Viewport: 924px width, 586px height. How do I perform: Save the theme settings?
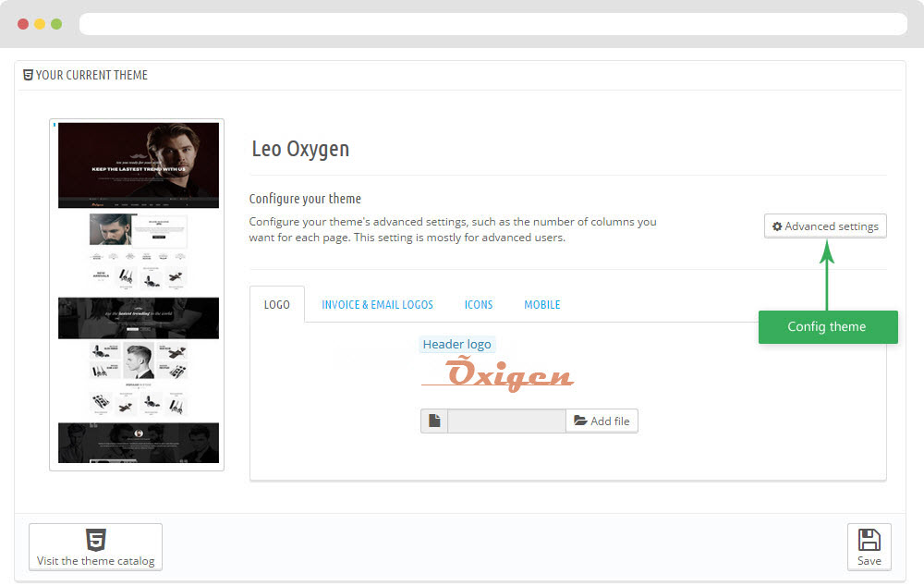(869, 547)
